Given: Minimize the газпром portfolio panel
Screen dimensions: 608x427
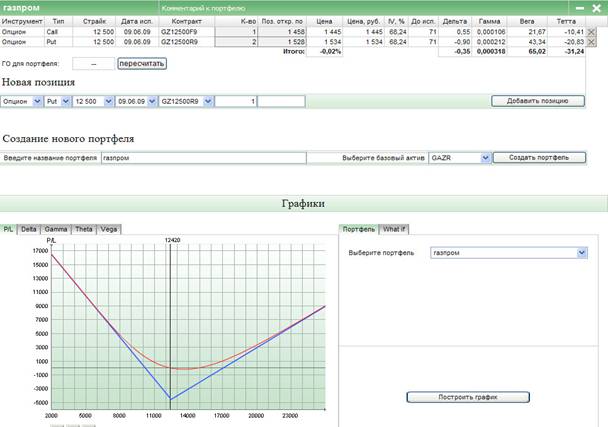Looking at the screenshot, I should (580, 8).
